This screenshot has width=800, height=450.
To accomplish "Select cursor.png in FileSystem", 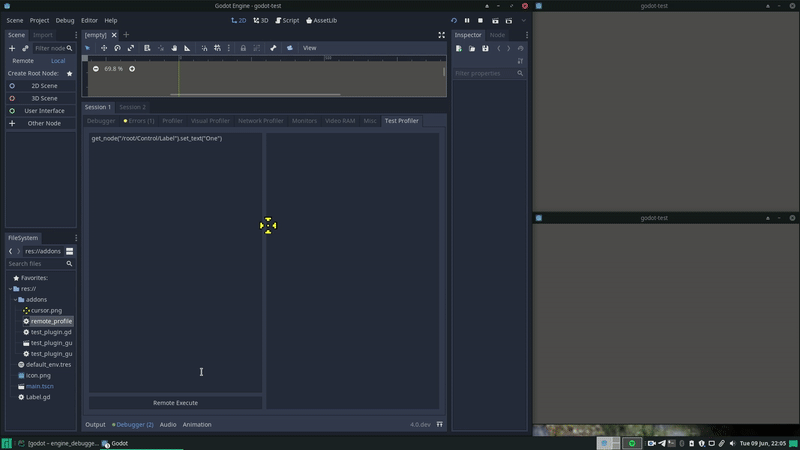I will tap(46, 310).
